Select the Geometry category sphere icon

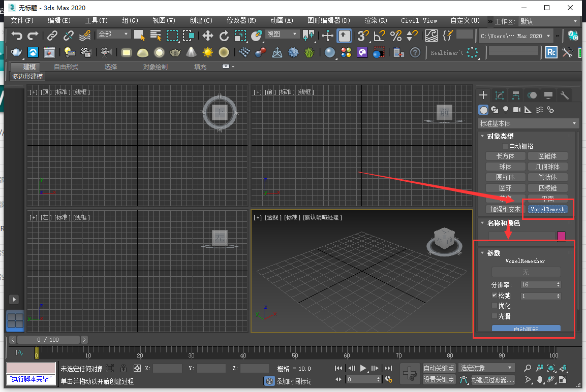tap(484, 110)
